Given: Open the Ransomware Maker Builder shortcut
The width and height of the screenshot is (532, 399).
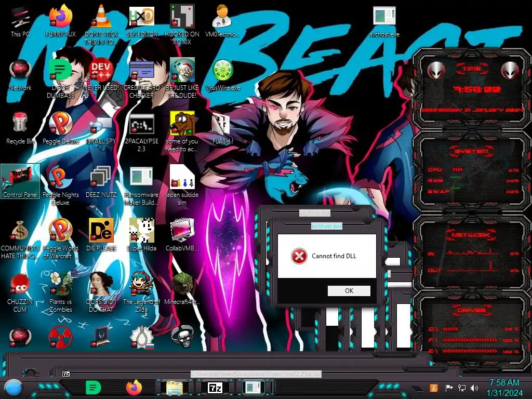Looking at the screenshot, I should tap(141, 186).
